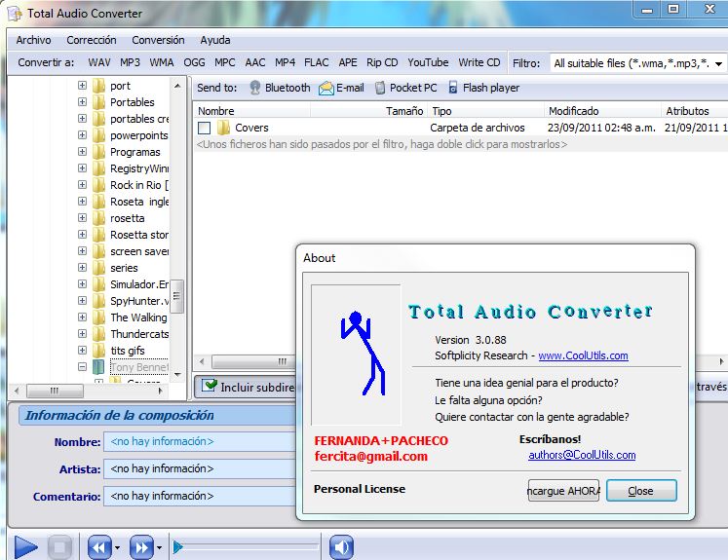Convert to FLAC format
Screen dimensions: 728x560
pyautogui.click(x=317, y=62)
